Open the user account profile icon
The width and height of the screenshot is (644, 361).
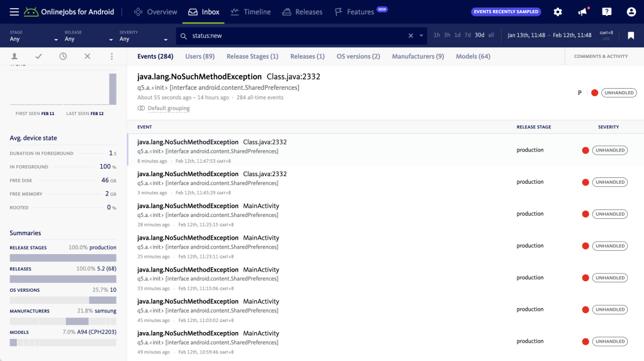coord(631,12)
